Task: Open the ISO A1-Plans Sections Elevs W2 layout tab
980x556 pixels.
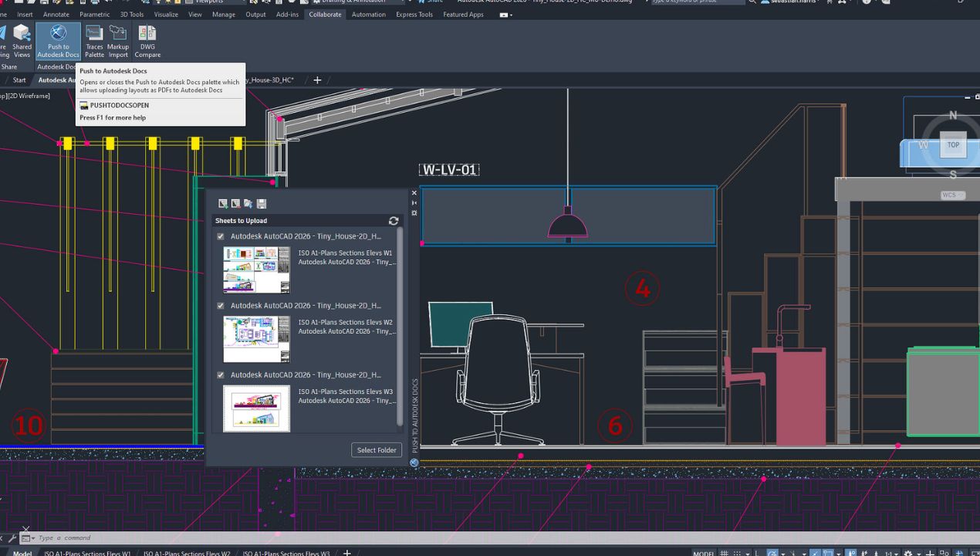Action: (x=187, y=553)
